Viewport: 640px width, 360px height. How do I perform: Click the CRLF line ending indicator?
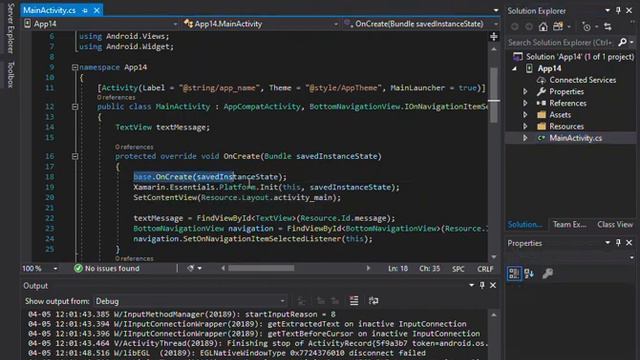(485, 269)
